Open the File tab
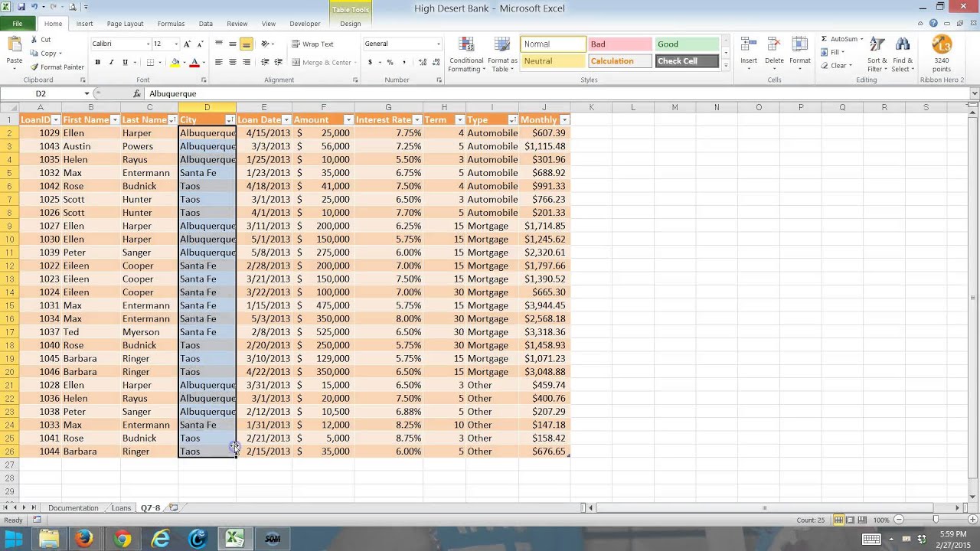Screen dimensions: 980x551 17,24
